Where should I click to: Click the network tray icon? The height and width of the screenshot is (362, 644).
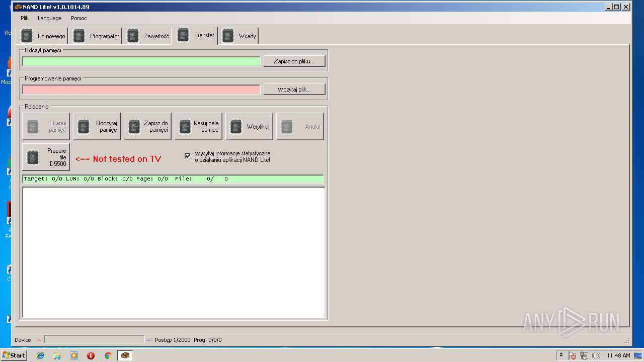[584, 355]
